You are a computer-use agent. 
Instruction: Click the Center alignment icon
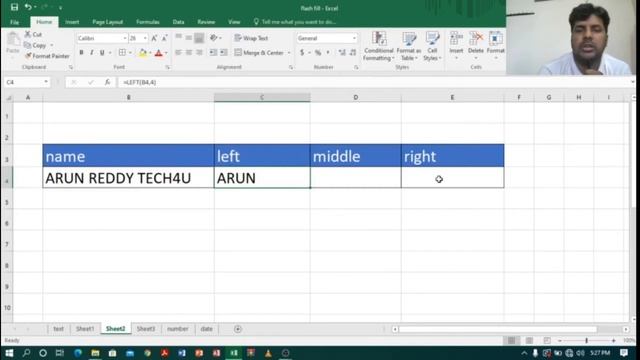click(189, 53)
